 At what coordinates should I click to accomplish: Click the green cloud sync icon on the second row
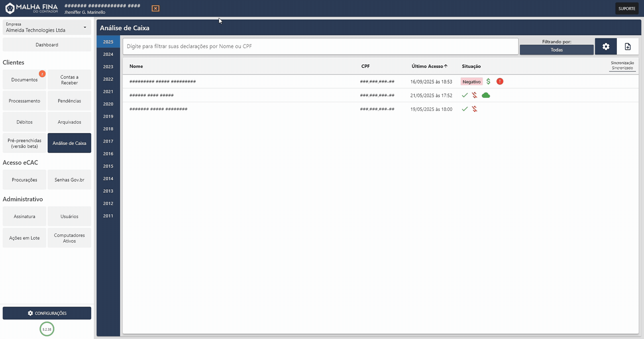pos(486,95)
